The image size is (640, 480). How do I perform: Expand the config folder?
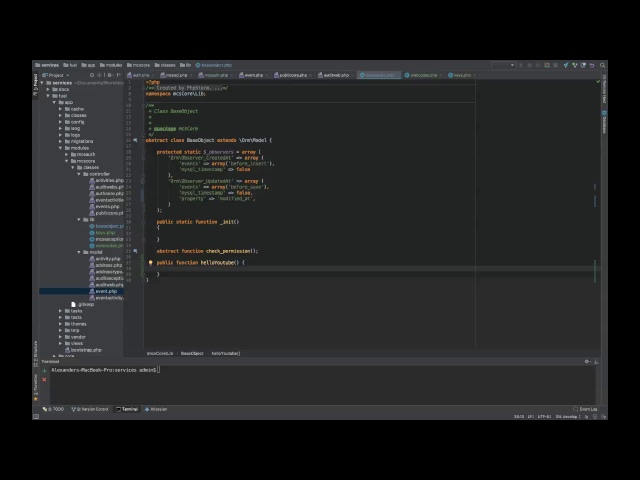coord(61,122)
